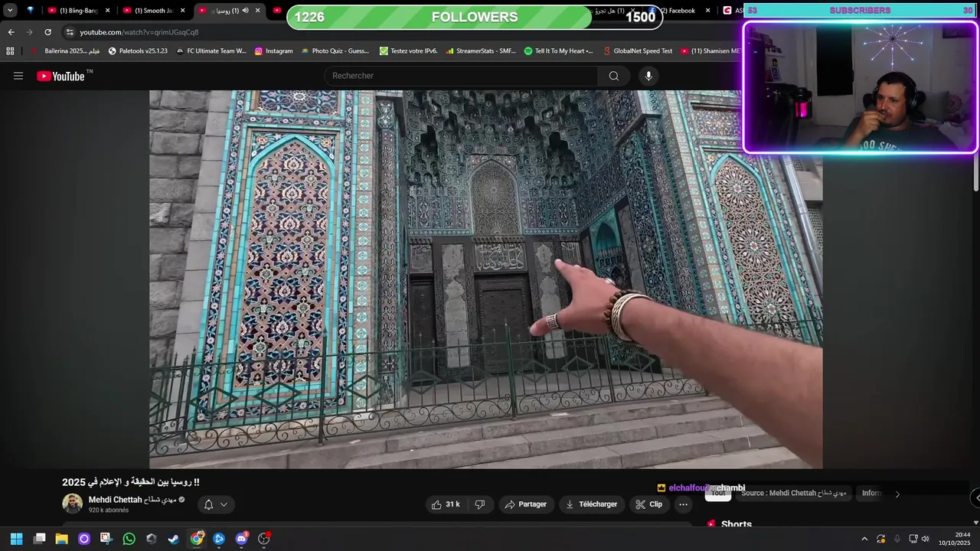The width and height of the screenshot is (980, 551).
Task: Open the Testez votre IPv6 bookmark
Action: [x=409, y=51]
